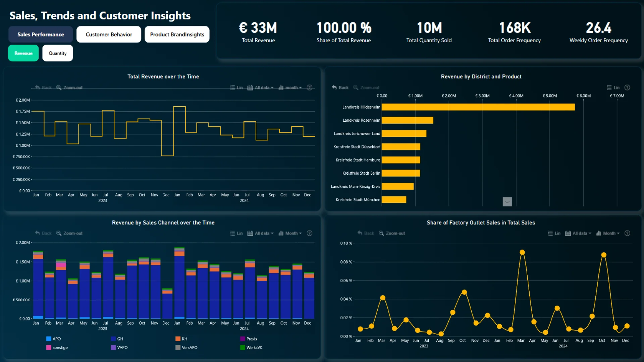Select the Sales Performance page button
644x362 pixels.
pos(41,35)
